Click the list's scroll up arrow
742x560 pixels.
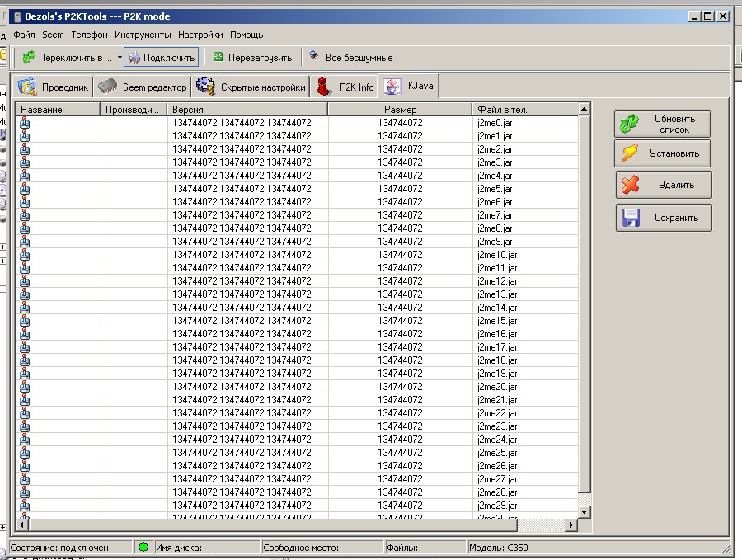pos(585,109)
